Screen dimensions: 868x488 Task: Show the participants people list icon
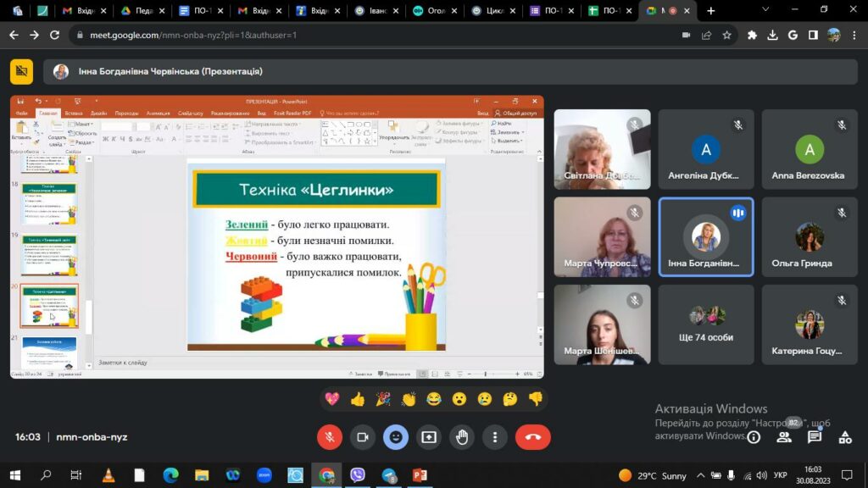pyautogui.click(x=784, y=437)
